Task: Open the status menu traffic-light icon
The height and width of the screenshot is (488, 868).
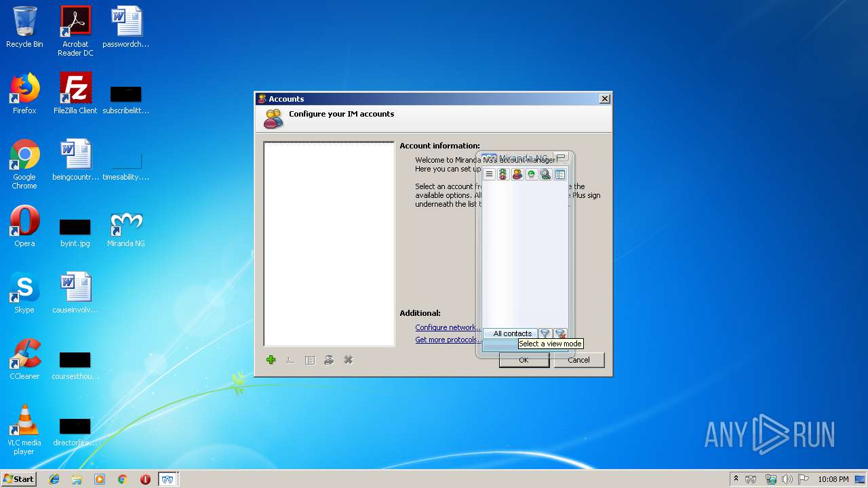Action: click(x=503, y=174)
